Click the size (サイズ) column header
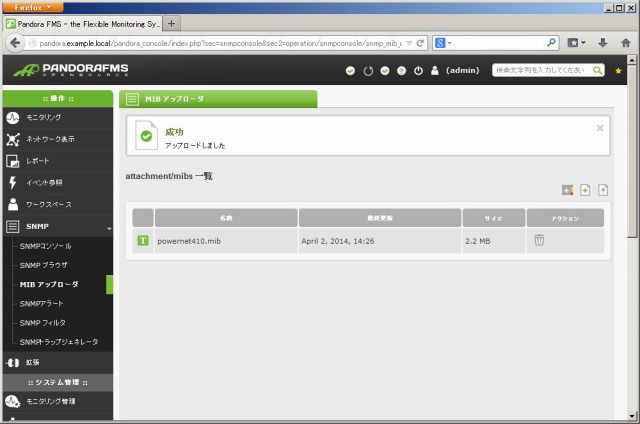The width and height of the screenshot is (640, 424). point(493,218)
